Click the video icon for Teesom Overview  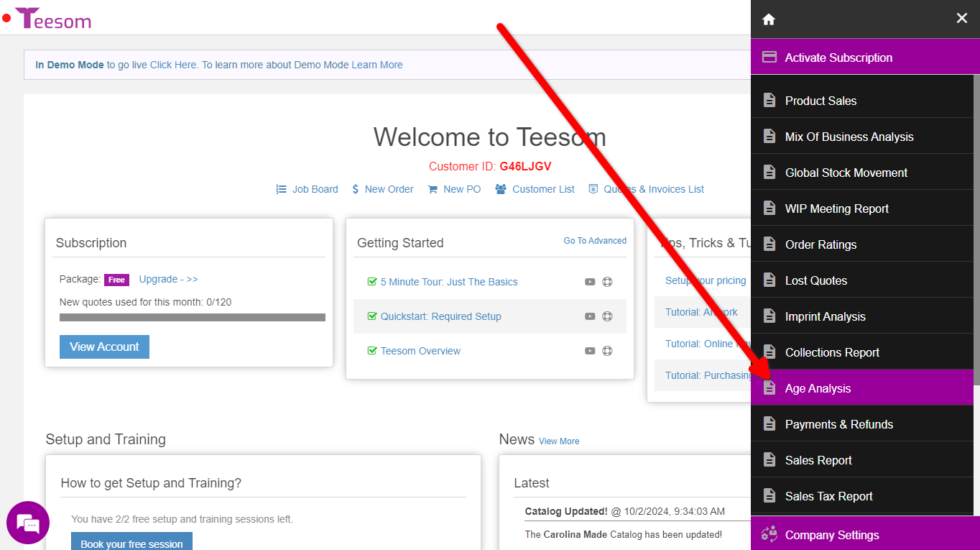coord(590,351)
